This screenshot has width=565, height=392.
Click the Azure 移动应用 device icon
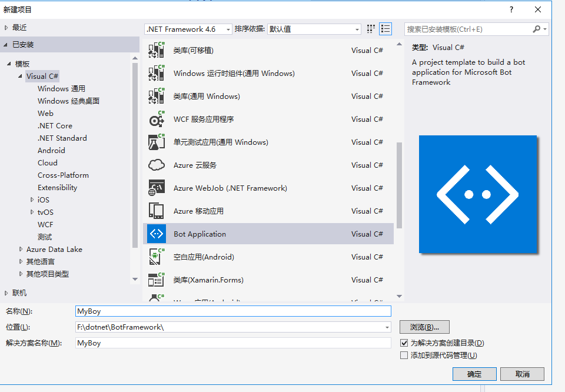tap(157, 211)
